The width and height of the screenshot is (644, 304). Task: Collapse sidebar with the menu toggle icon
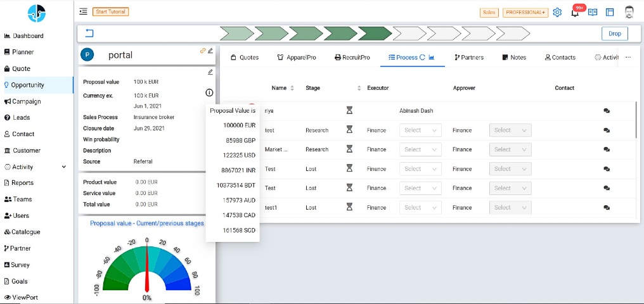84,11
